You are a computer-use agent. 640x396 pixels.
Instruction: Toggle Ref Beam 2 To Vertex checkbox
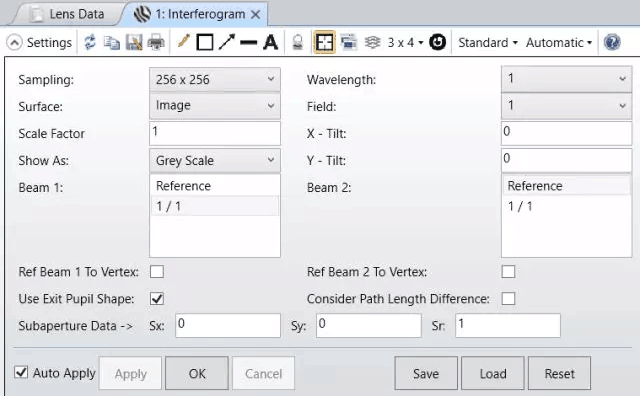pos(508,271)
